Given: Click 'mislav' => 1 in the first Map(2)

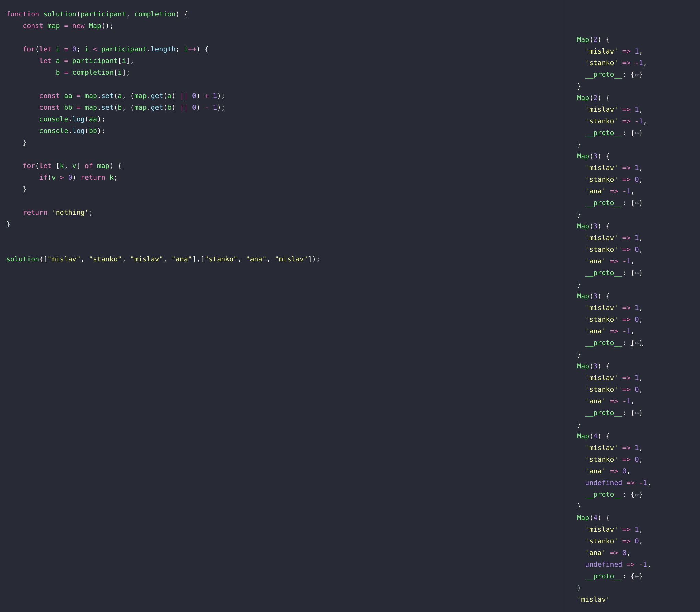Looking at the screenshot, I should coord(614,51).
